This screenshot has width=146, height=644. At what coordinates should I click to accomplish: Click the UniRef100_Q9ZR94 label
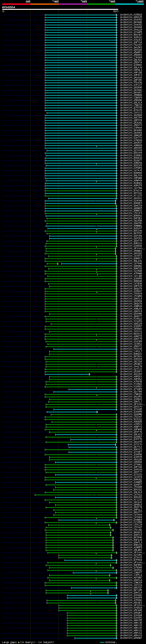131,301
